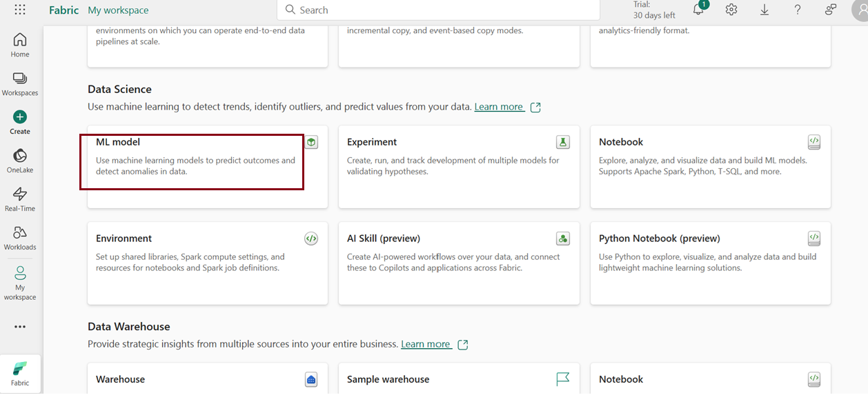Screen dimensions: 868x404
Task: Click the feedback icon in header
Action: [831, 10]
